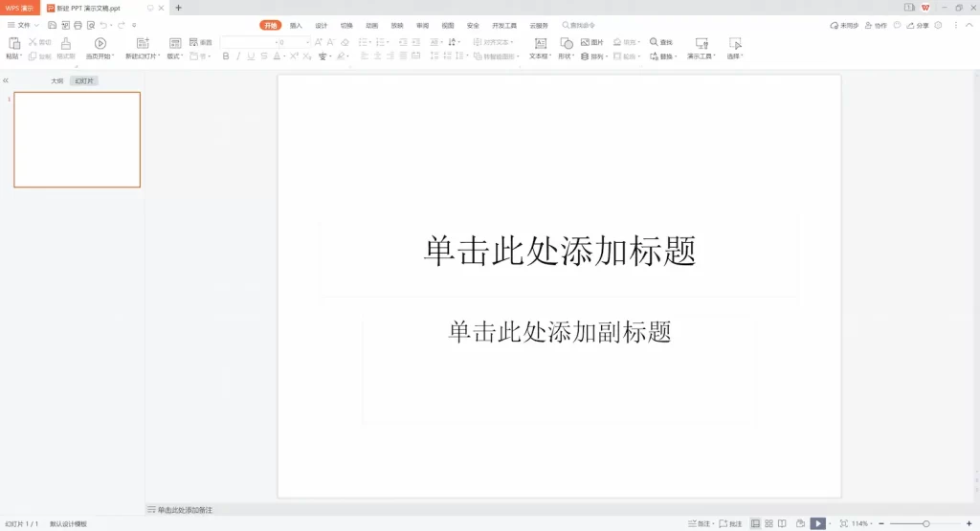Toggle Superscript formatting
The height and width of the screenshot is (531, 980).
294,56
